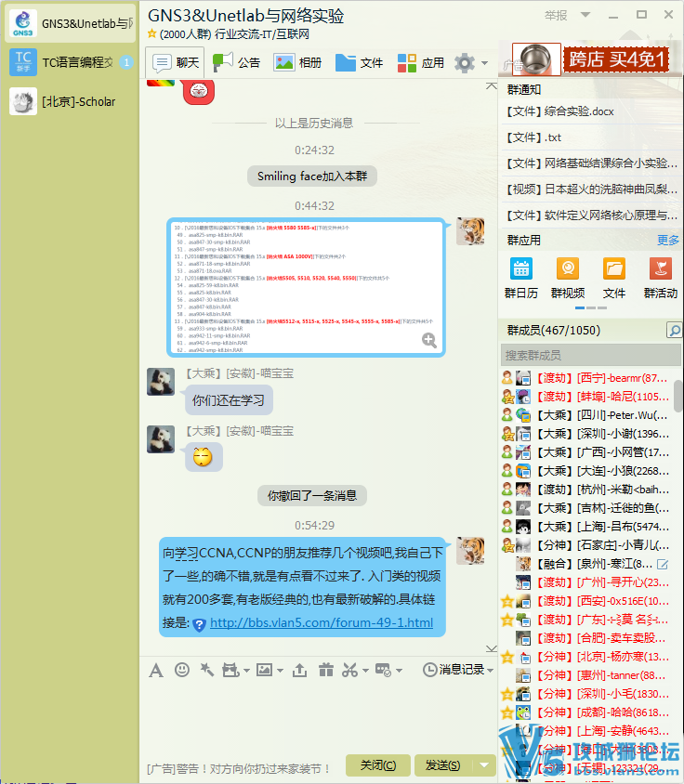Image resolution: width=684 pixels, height=784 pixels.
Task: Switch to the 相册 album tab
Action: [x=297, y=63]
